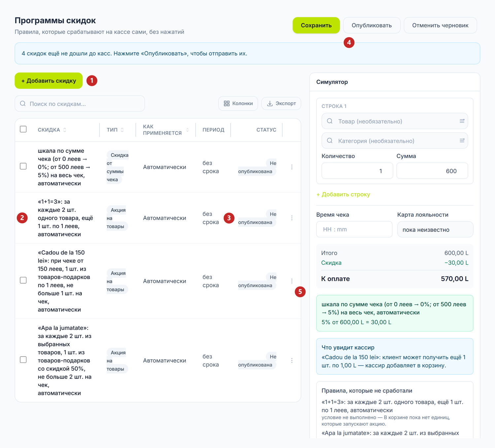Image resolution: width=495 pixels, height=448 pixels.
Task: Open the three-dot menu for «Apa la jumatate»
Action: 292,361
